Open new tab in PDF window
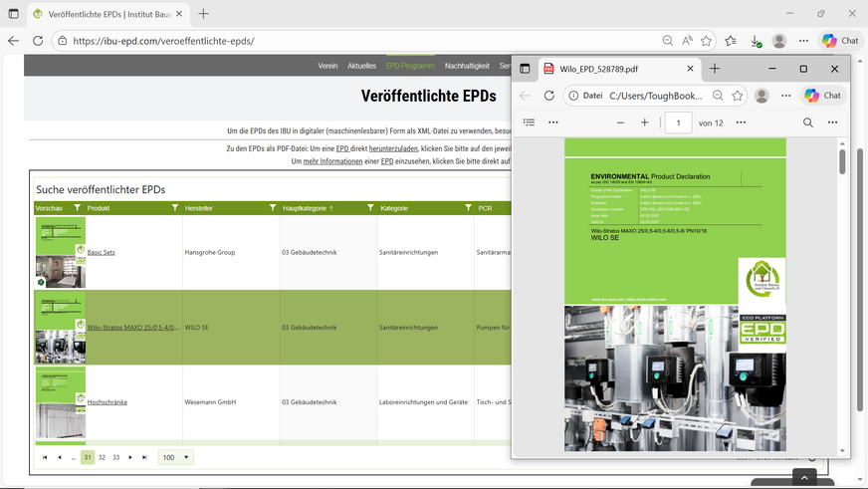 coord(715,69)
